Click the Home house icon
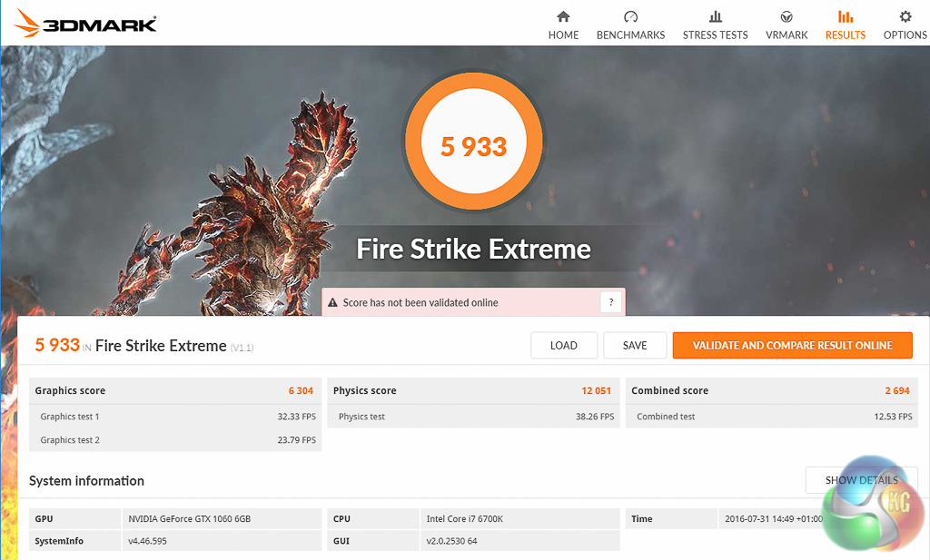930x560 pixels. pos(563,16)
